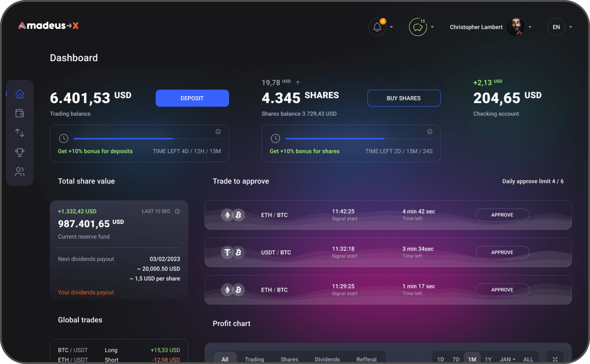
Task: Open the wallet sidebar icon
Action: click(20, 113)
